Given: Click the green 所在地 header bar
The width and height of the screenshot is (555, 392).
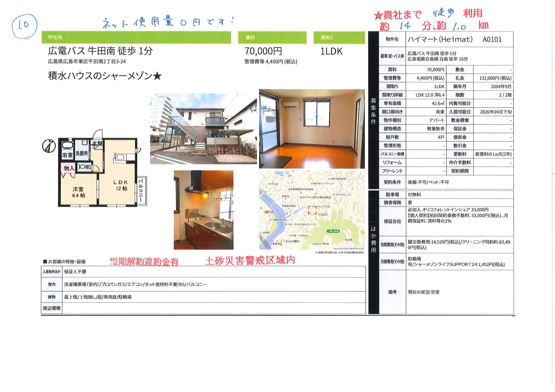Looking at the screenshot, I should pos(136,37).
